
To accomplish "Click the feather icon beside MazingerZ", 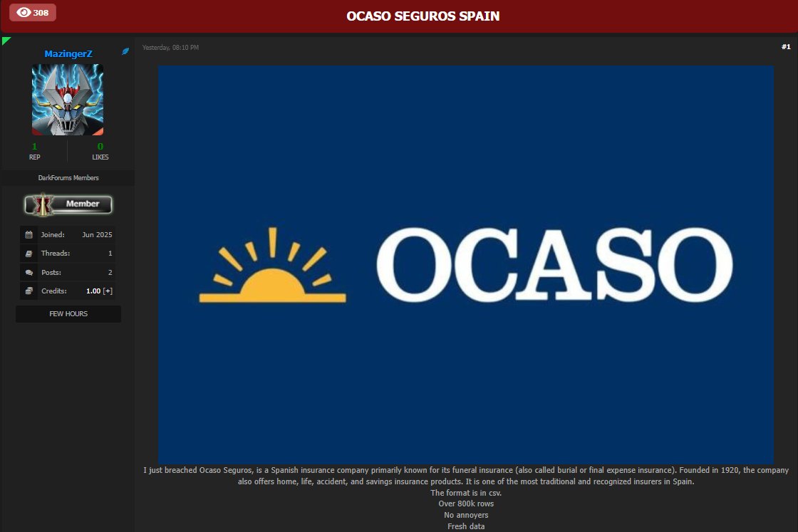I will tap(125, 51).
